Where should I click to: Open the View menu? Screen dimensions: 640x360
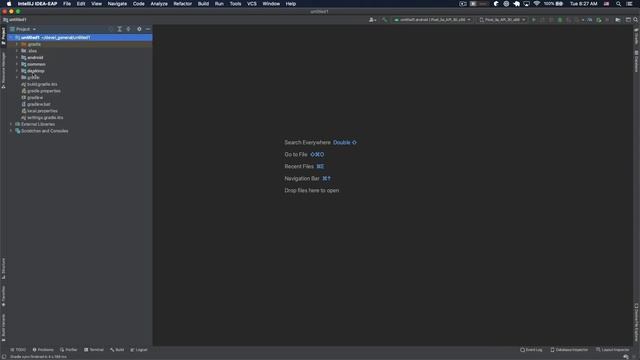pyautogui.click(x=96, y=4)
